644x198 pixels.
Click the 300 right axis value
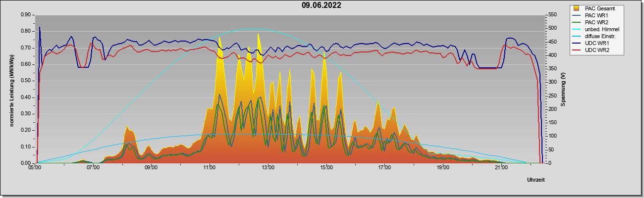(x=551, y=82)
